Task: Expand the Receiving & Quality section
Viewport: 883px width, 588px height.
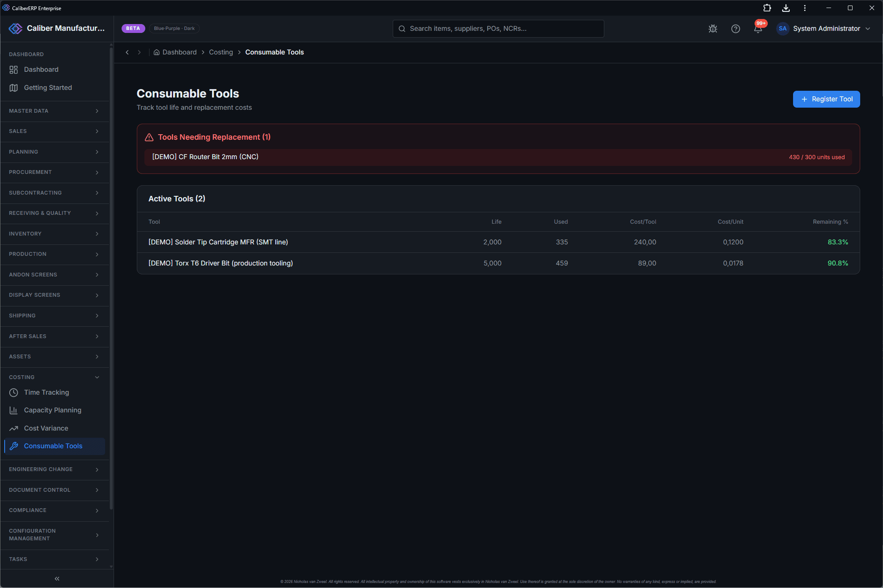Action: (54, 213)
